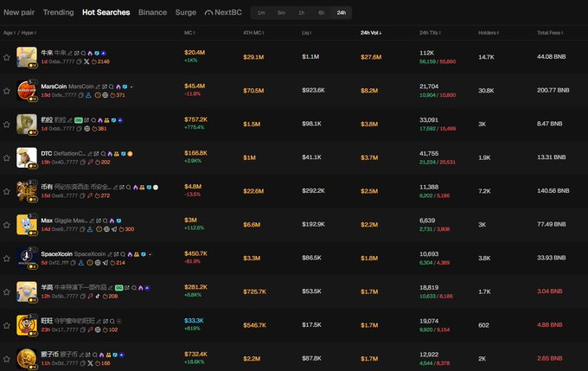Open the Binance tab
The height and width of the screenshot is (371, 588).
click(153, 12)
